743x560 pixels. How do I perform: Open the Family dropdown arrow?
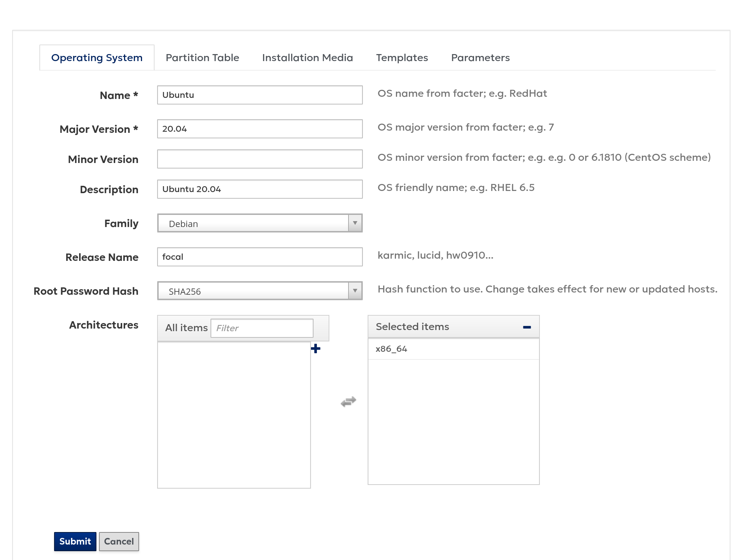(x=355, y=223)
